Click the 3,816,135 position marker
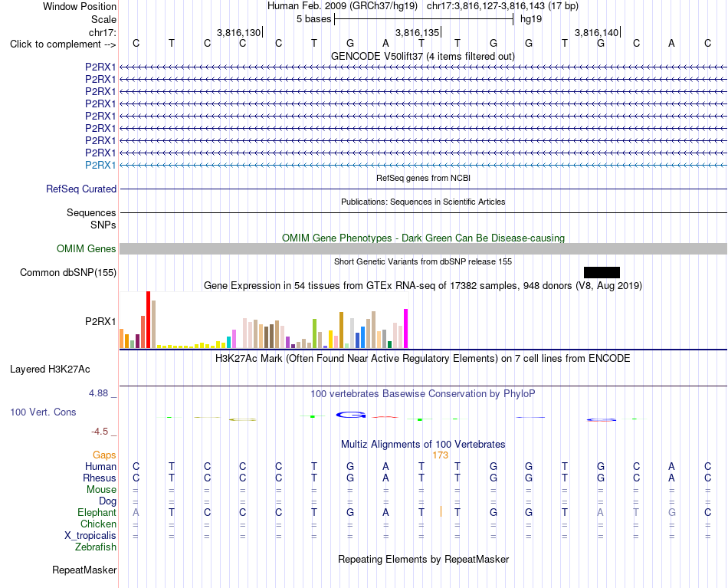The height and width of the screenshot is (588, 728). 418,32
